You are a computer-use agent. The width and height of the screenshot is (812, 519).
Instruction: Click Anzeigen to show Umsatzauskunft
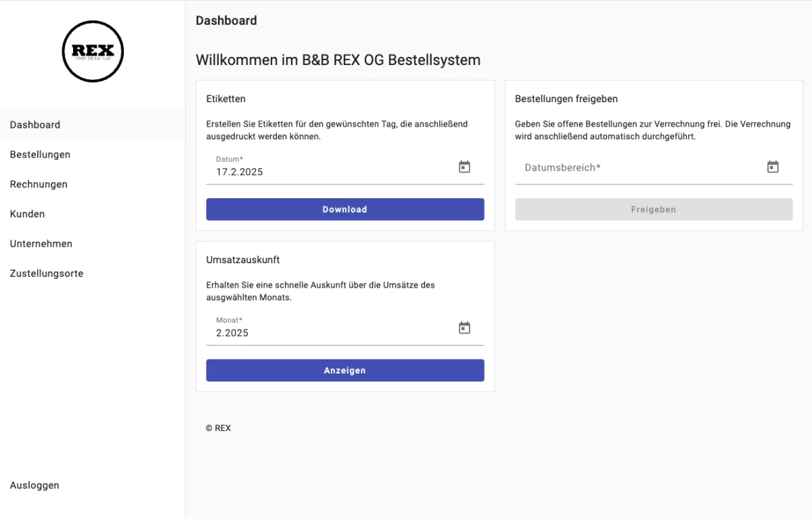[x=345, y=370]
